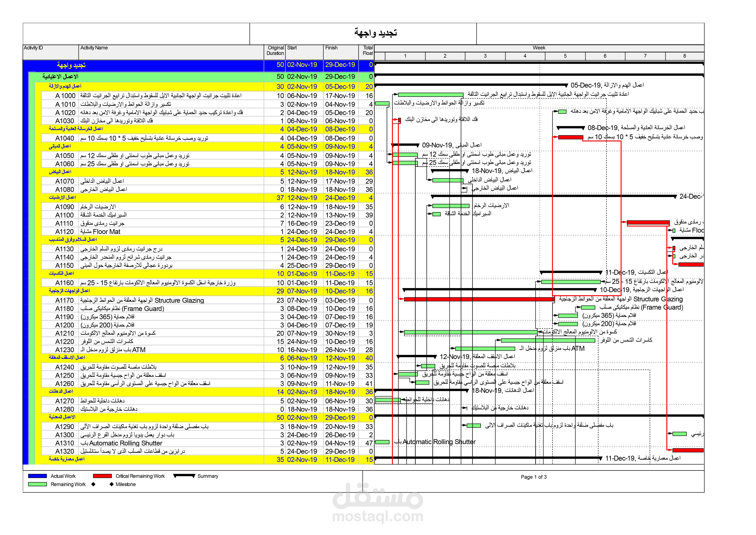The width and height of the screenshot is (756, 535).
Task: Click the Activity Name column header
Action: (x=94, y=48)
